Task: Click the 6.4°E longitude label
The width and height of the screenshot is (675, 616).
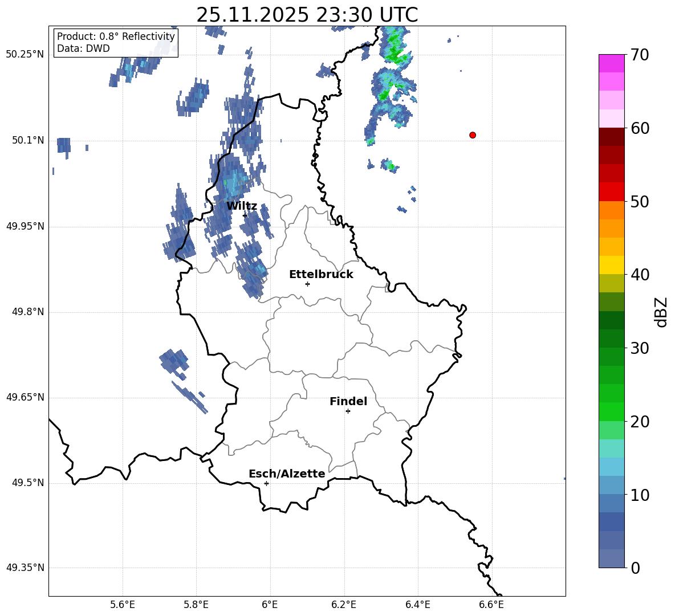Action: pyautogui.click(x=417, y=605)
